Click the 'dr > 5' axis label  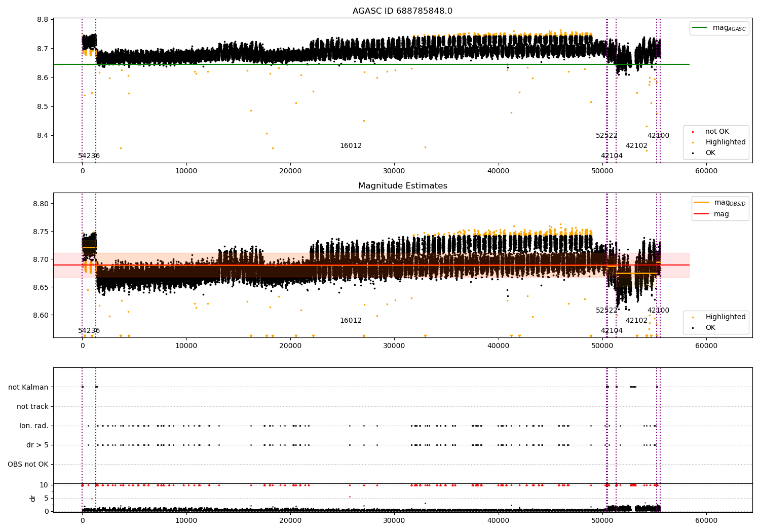click(37, 445)
